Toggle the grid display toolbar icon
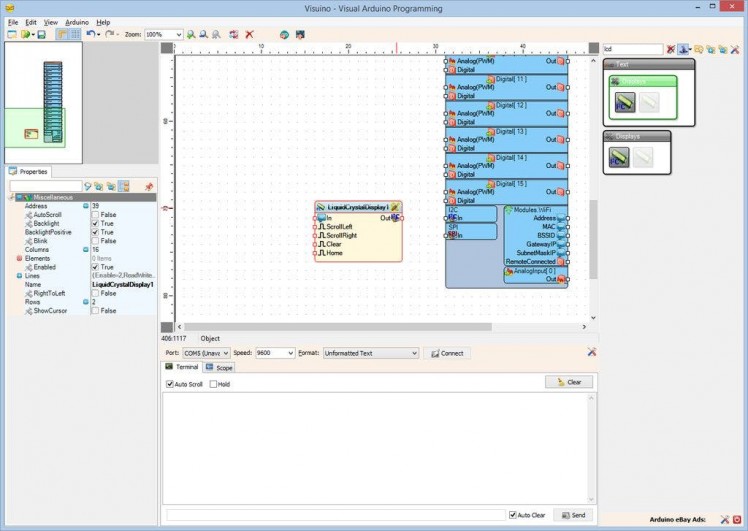 click(x=75, y=34)
